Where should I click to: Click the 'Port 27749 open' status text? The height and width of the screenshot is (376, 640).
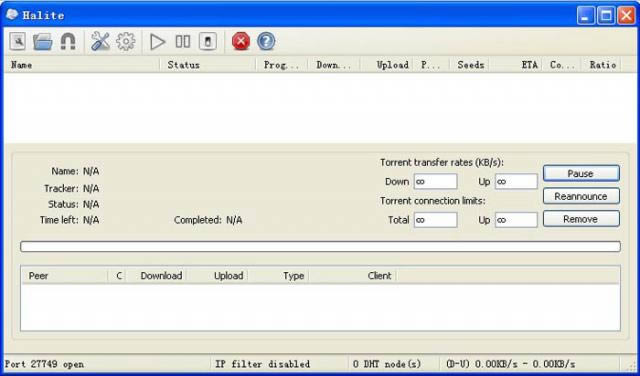[44, 364]
